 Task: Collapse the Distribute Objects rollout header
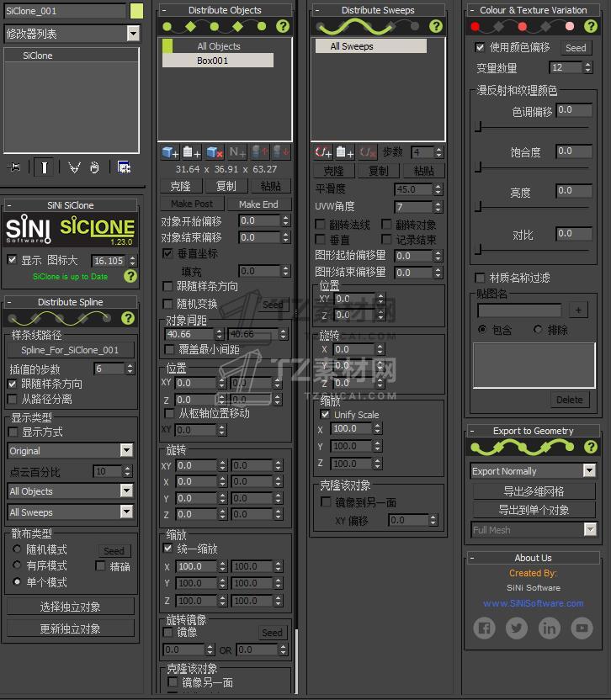225,10
